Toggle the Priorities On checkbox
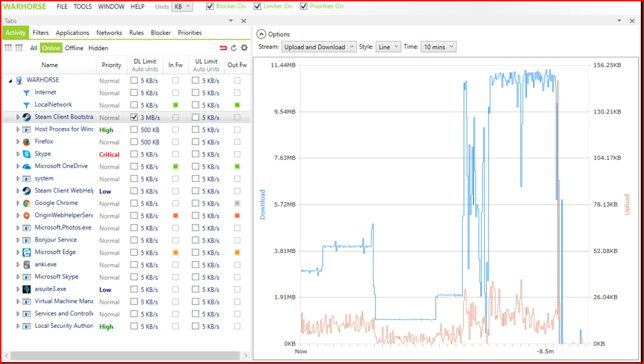Viewport: 644px width, 364px height. tap(304, 6)
